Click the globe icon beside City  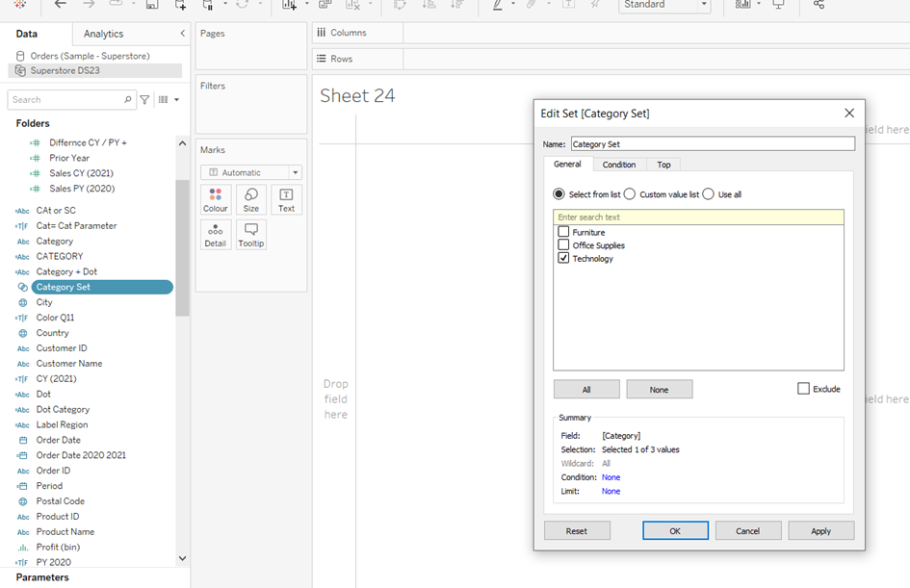[23, 302]
